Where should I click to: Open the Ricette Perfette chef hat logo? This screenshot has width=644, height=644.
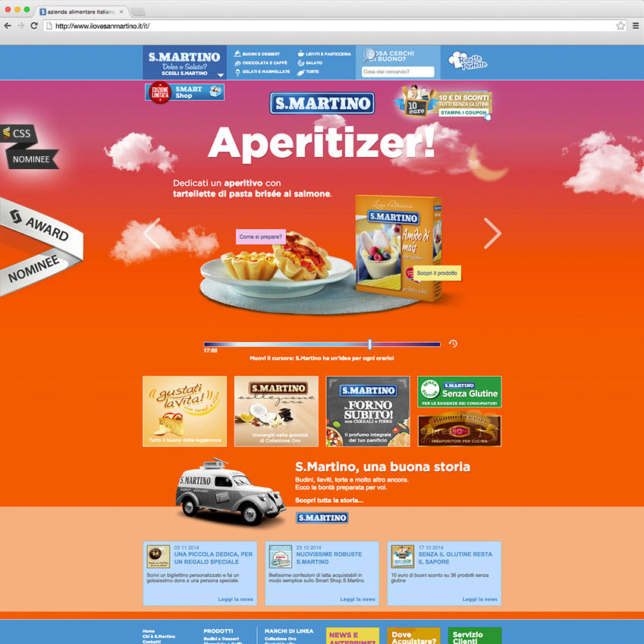pyautogui.click(x=468, y=61)
